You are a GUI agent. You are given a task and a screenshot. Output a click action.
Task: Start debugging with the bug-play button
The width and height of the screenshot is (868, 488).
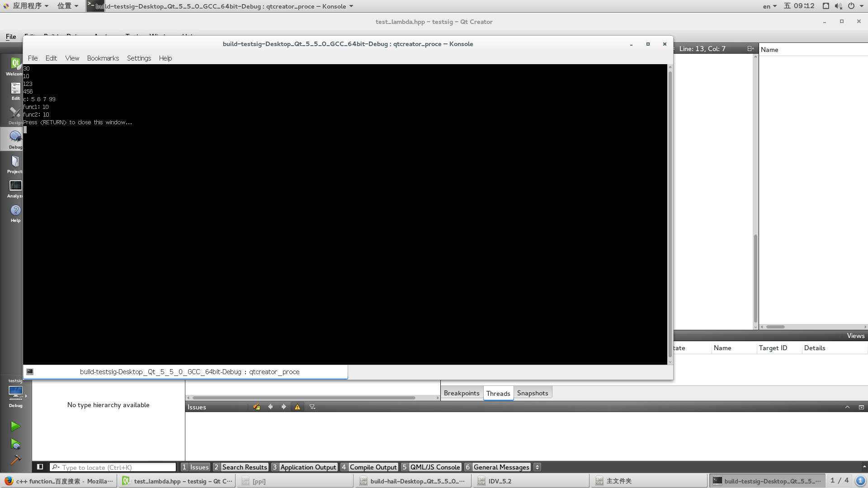coord(15,444)
